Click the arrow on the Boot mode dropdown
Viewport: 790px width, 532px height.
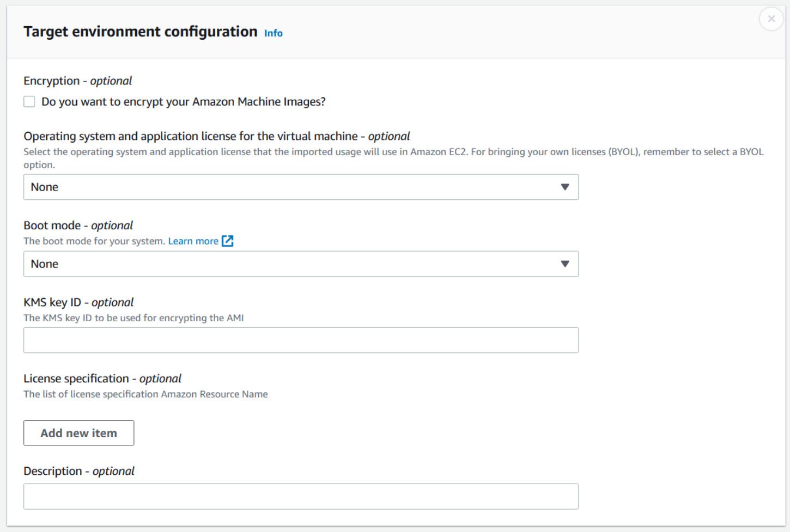pyautogui.click(x=565, y=264)
